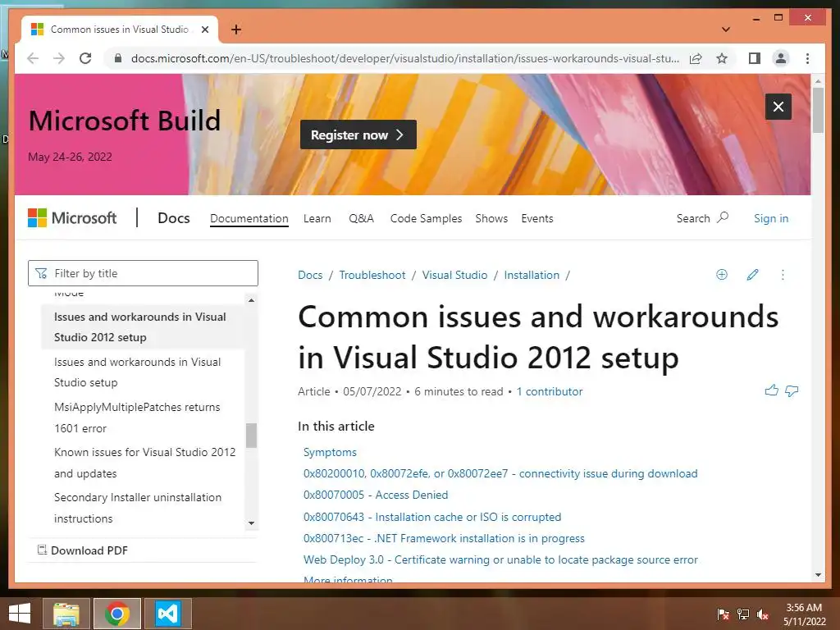Click the page scrollbar thumb
The width and height of the screenshot is (840, 630).
tap(818, 110)
